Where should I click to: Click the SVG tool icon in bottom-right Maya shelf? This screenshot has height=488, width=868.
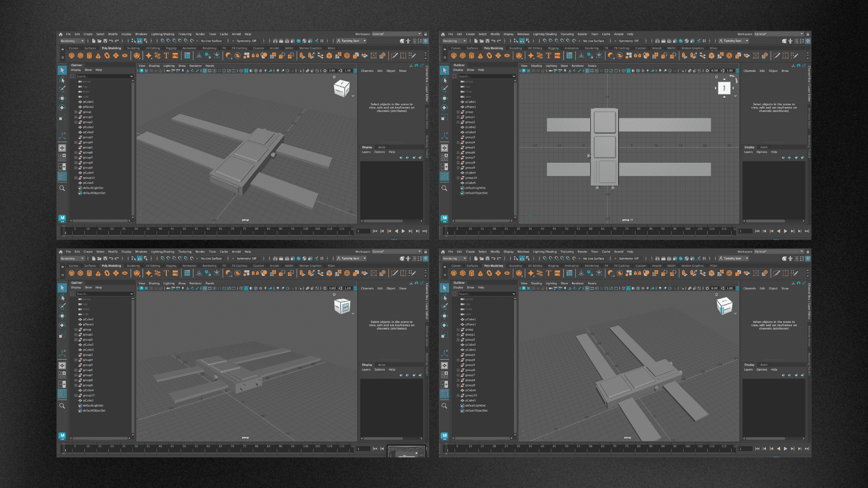(x=557, y=273)
